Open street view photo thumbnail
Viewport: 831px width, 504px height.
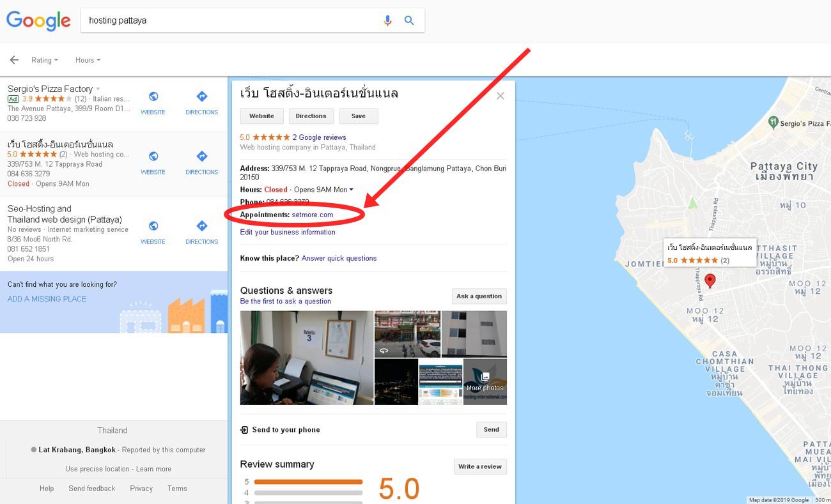(407, 333)
